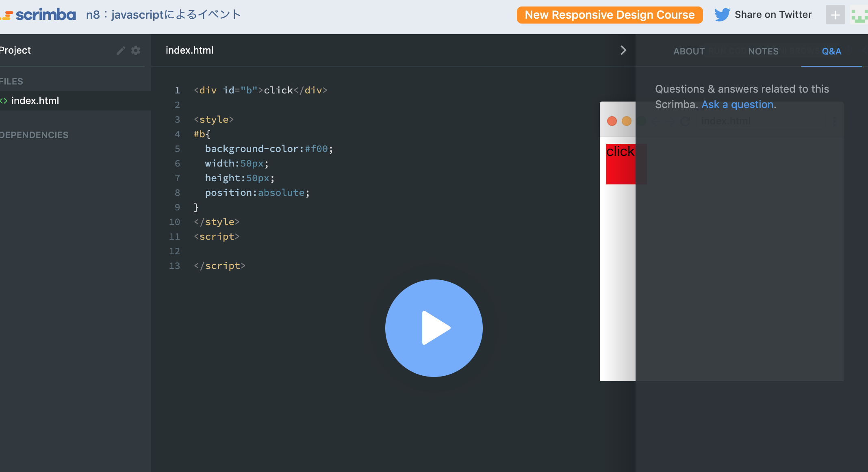Click Share on Twitter text
This screenshot has height=472, width=868.
click(773, 15)
